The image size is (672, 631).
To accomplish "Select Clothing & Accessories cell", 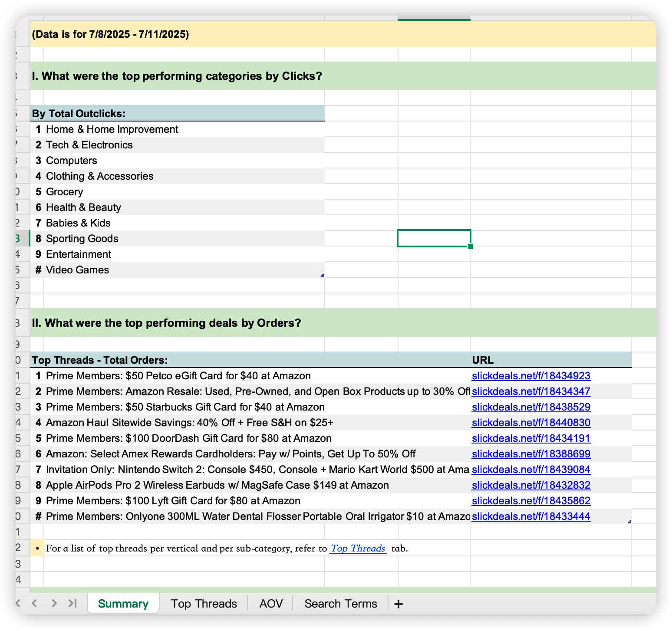I will click(x=184, y=176).
